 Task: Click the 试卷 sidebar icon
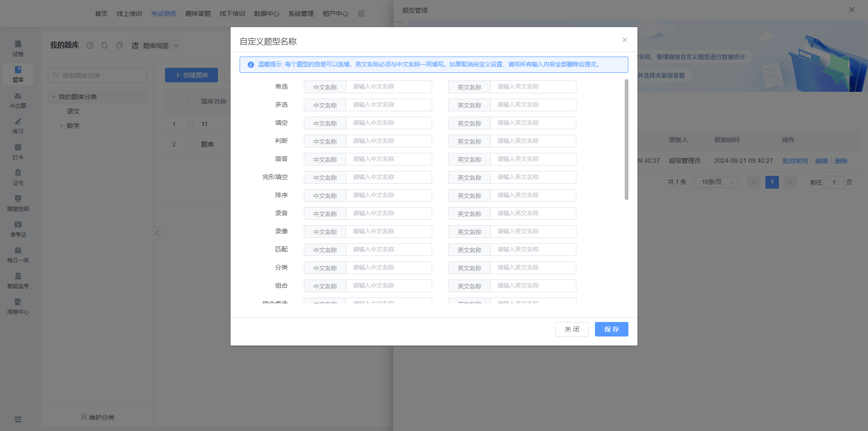click(18, 48)
